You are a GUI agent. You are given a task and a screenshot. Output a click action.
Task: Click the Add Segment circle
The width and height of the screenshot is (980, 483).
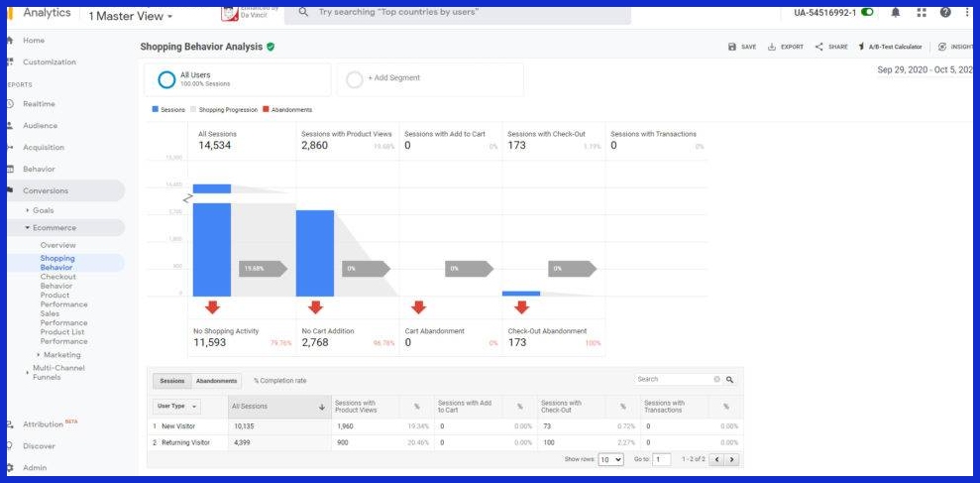(x=355, y=79)
